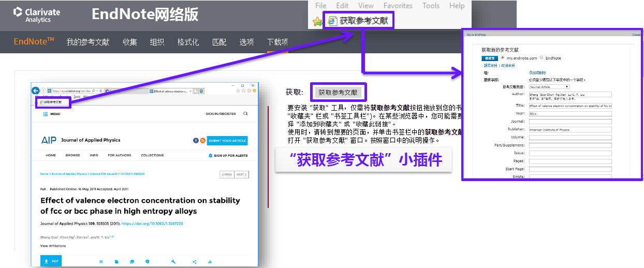Open 收集 tab

(130, 42)
